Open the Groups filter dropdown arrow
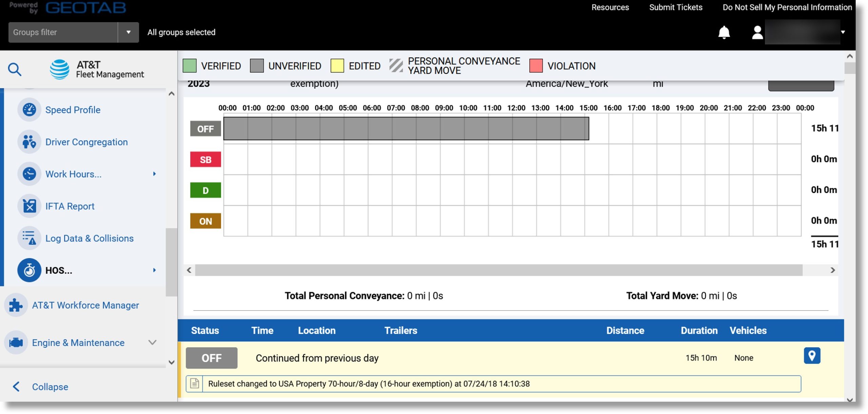This screenshot has width=868, height=414. [128, 32]
